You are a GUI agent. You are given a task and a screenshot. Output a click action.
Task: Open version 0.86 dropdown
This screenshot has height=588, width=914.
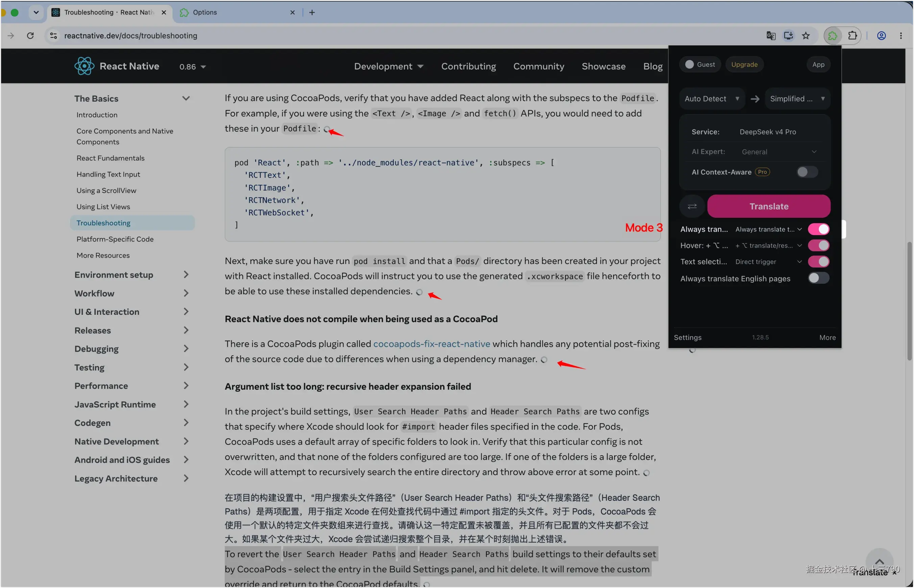tap(193, 67)
